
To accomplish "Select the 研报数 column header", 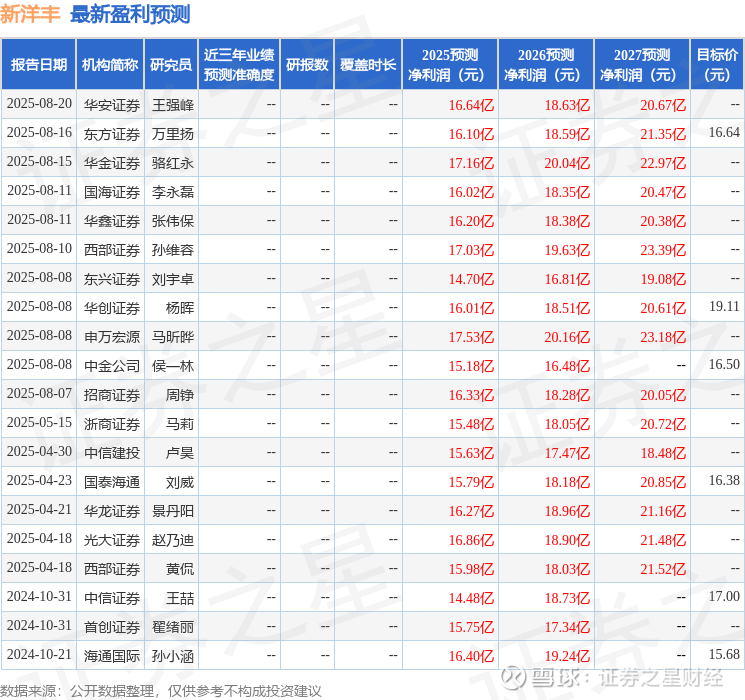I will (307, 65).
